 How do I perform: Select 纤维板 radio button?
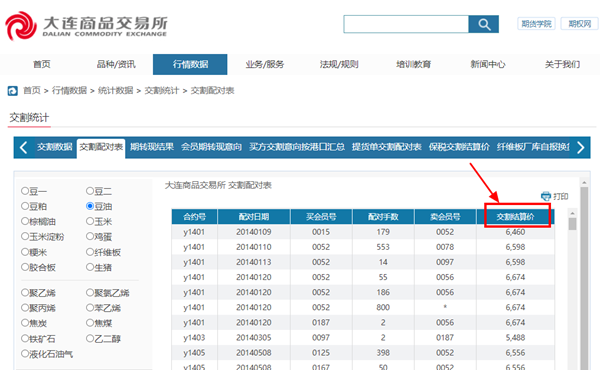[x=90, y=252]
